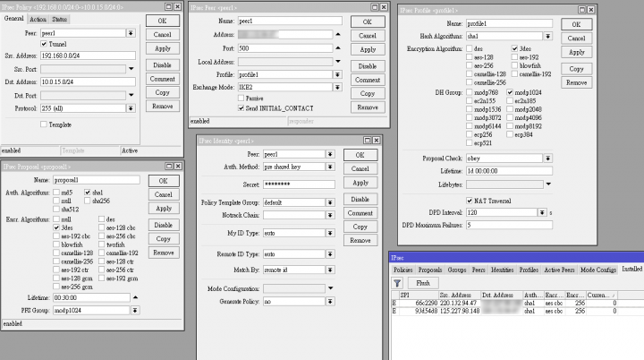Viewport: 644px width, 360px height.
Task: Open the Identities tab in IPsec window
Action: click(503, 270)
